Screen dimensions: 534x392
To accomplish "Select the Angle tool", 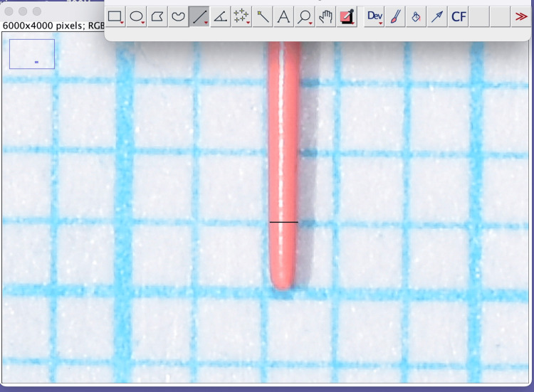I will pyautogui.click(x=220, y=16).
